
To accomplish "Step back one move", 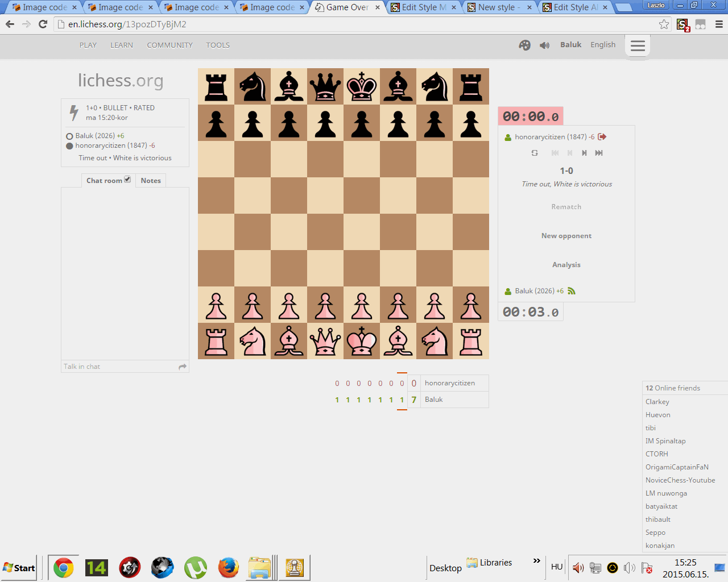I will click(570, 153).
